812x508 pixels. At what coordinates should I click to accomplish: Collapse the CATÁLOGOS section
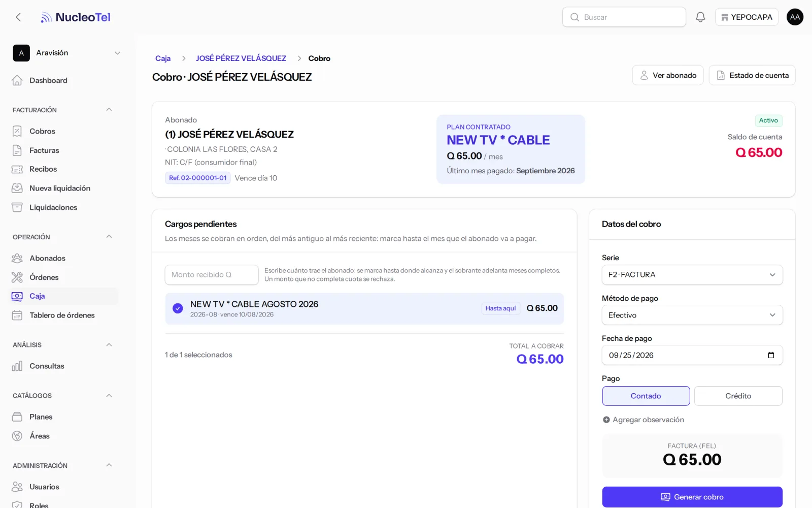(x=109, y=396)
